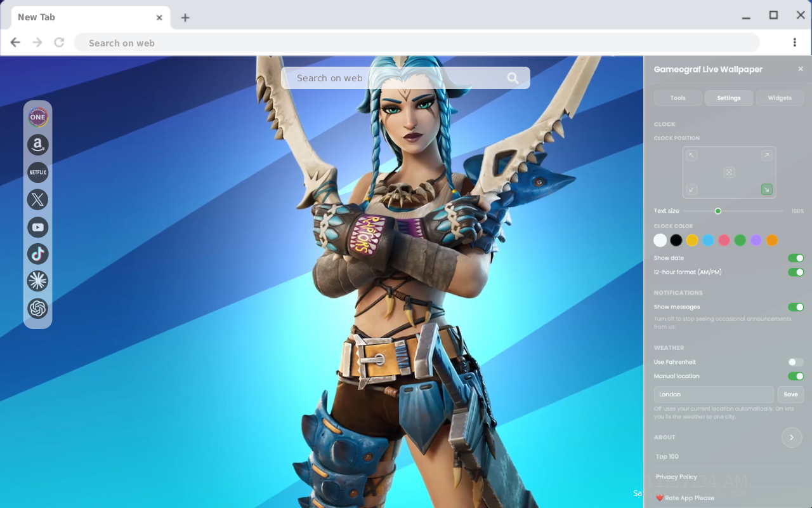Set clock position to bottom-right corner
Viewport: 812px width, 508px height.
pyautogui.click(x=766, y=189)
